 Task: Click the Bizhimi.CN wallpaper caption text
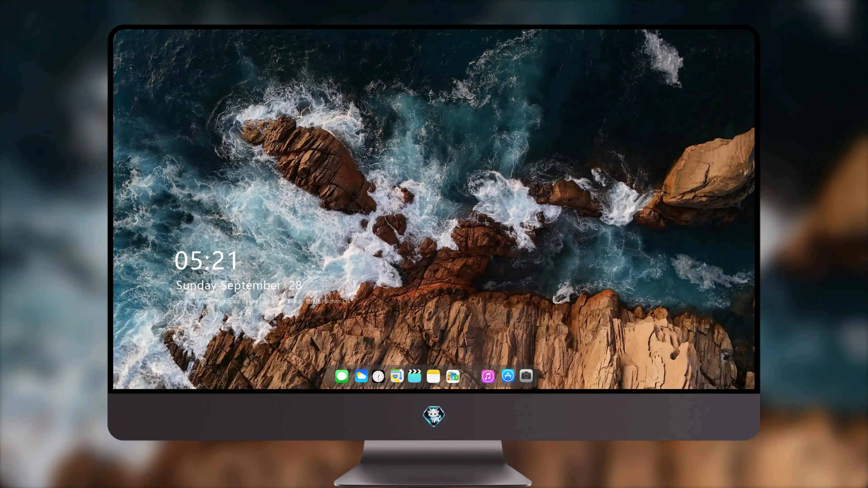point(262,301)
